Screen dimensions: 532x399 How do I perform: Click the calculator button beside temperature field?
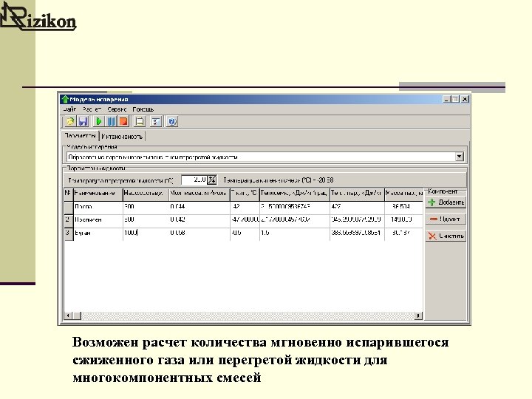pyautogui.click(x=212, y=180)
